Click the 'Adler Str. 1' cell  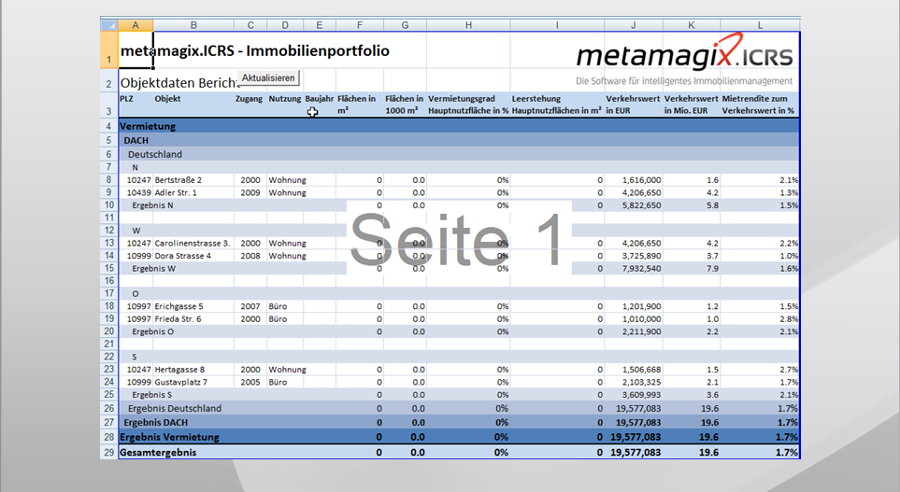(x=193, y=193)
